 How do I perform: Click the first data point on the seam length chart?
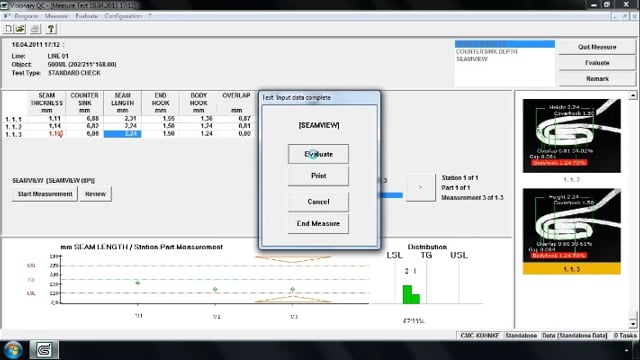(138, 282)
